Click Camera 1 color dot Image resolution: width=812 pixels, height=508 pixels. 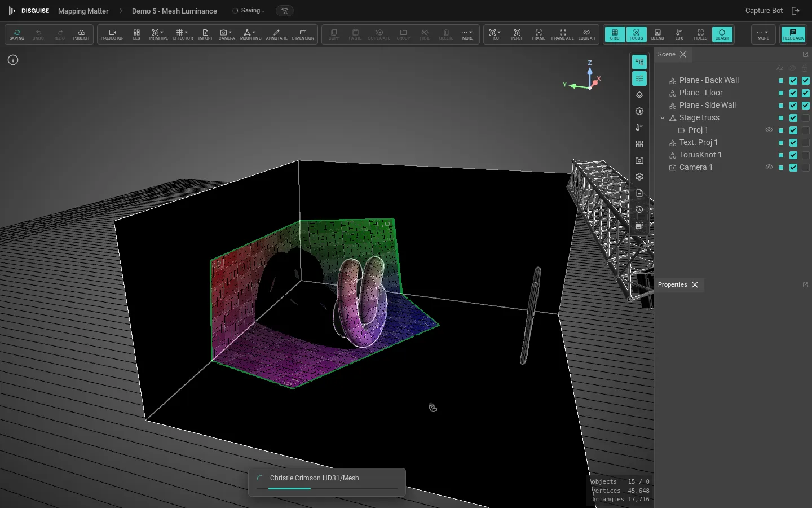point(781,168)
